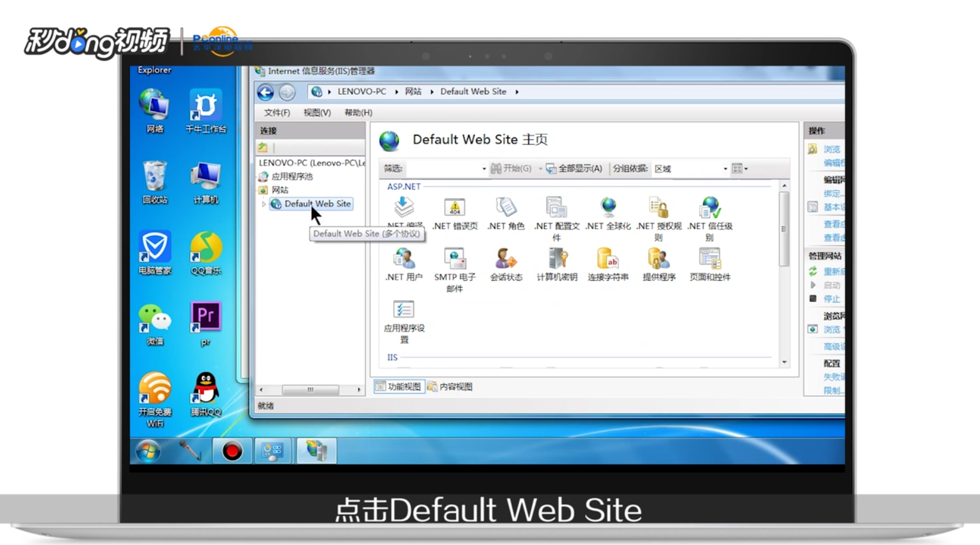
Task: Click the ASP.NET group header
Action: pyautogui.click(x=403, y=186)
